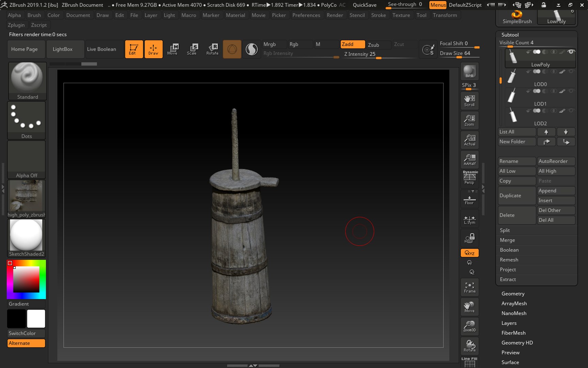Click the right-shelf Move view icon
The height and width of the screenshot is (368, 588).
pos(470,307)
